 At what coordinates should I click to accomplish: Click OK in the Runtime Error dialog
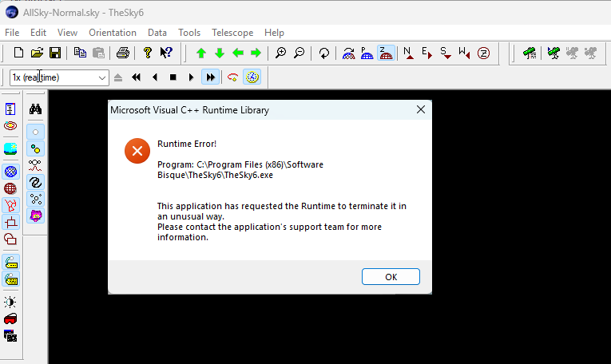coord(391,277)
